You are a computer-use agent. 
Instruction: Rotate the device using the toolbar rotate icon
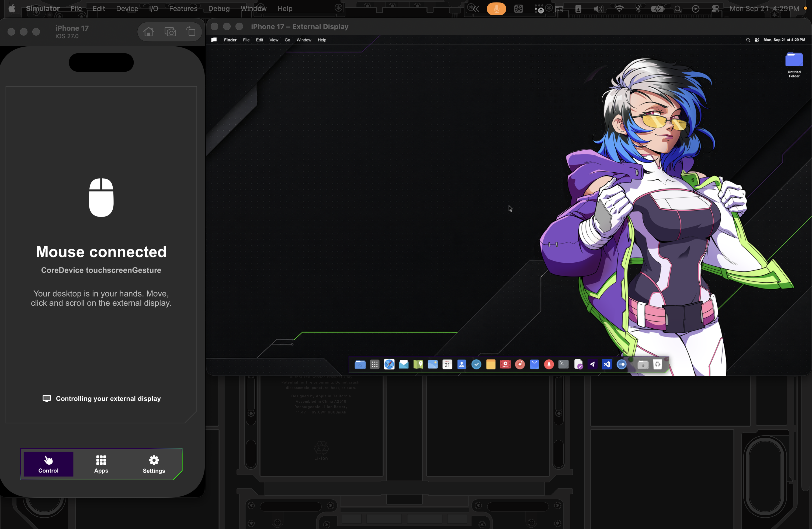[191, 32]
